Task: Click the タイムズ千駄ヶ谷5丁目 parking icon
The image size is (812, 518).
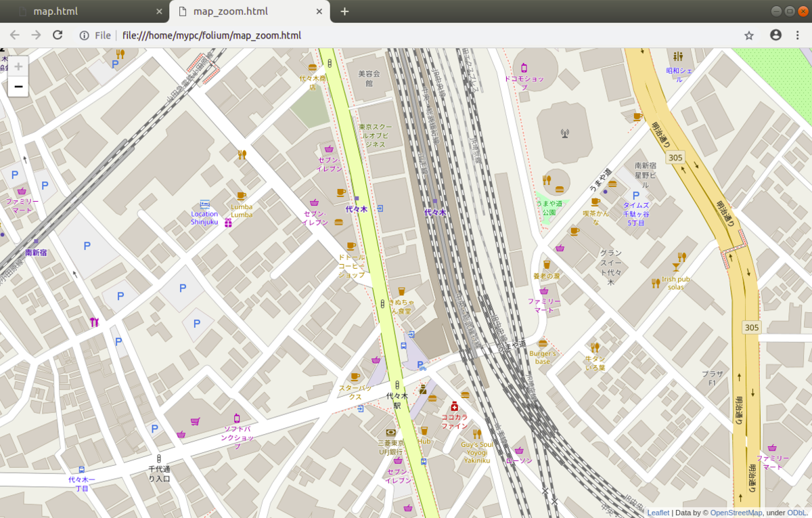Action: (x=636, y=195)
